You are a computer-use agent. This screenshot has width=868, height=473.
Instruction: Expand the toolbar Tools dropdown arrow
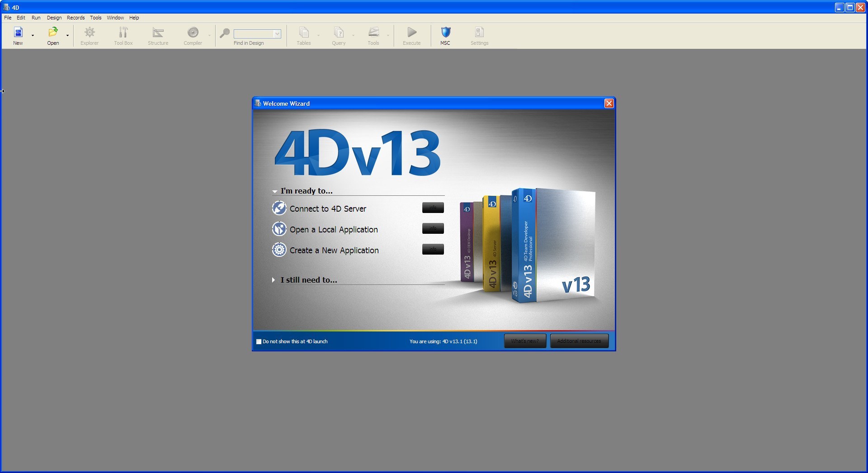tap(388, 35)
